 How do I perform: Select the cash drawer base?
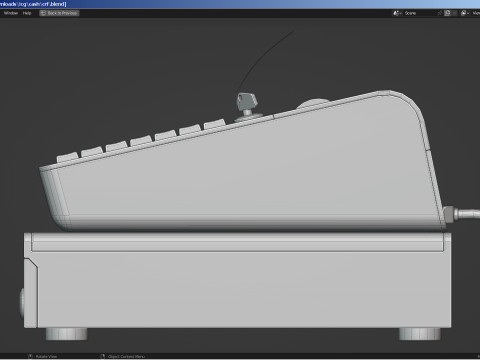(237, 287)
